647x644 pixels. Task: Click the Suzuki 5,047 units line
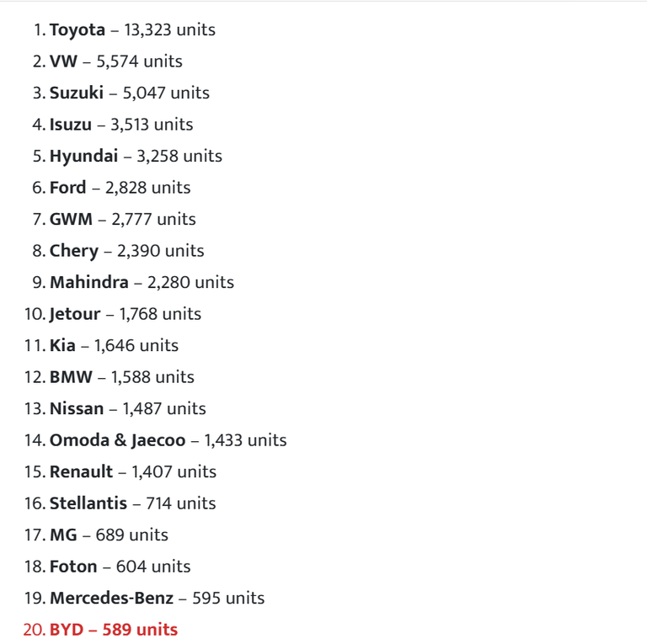coord(129,93)
